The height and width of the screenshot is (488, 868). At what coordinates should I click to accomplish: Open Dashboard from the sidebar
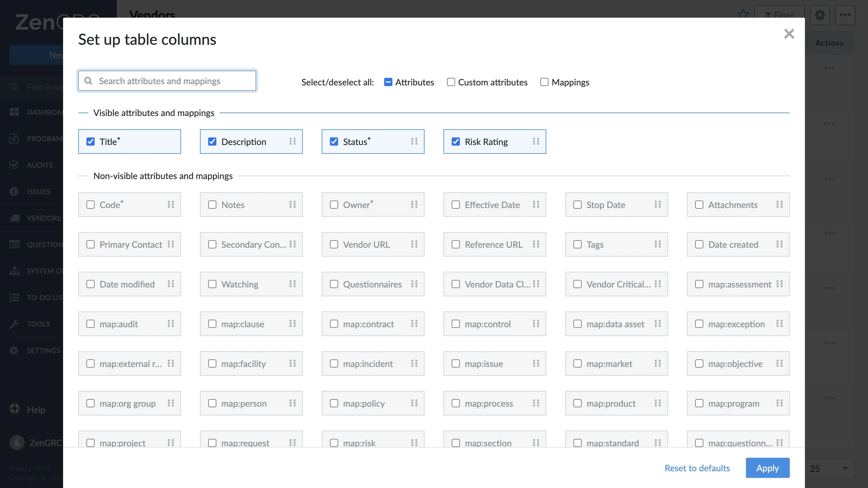coord(32,112)
